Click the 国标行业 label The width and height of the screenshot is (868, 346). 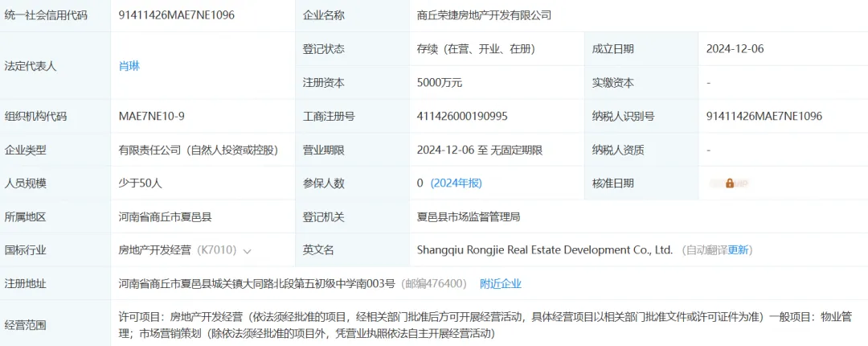[25, 250]
